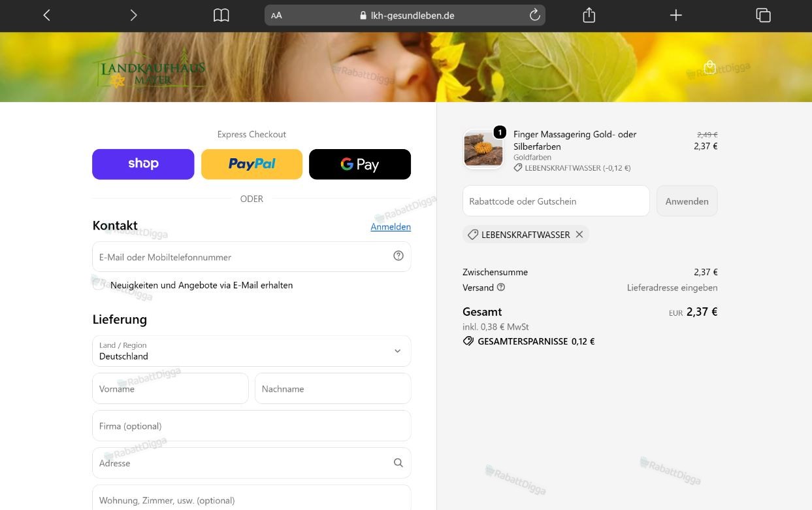
Task: Focus the Vorname input field
Action: [x=171, y=388]
